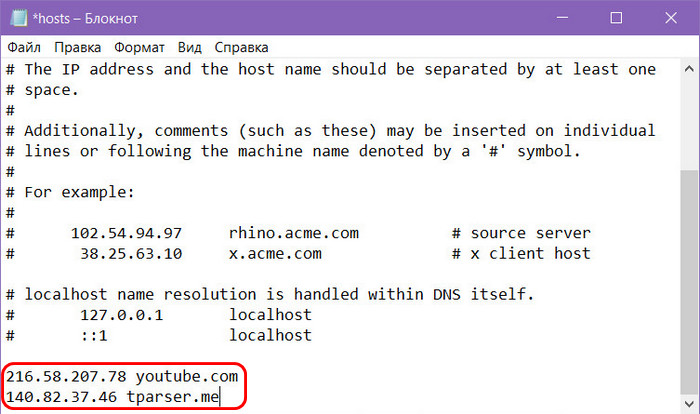The image size is (700, 414).
Task: Click the 'The IP address' first line
Action: 331,69
